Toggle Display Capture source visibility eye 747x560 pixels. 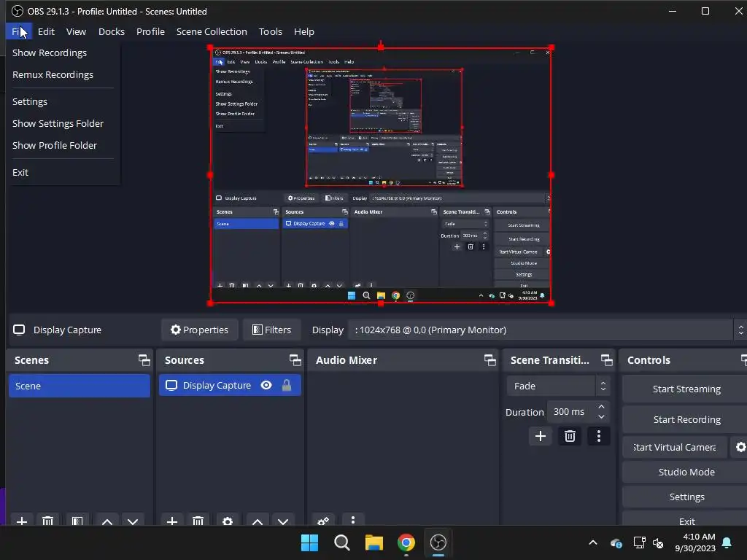click(x=266, y=385)
